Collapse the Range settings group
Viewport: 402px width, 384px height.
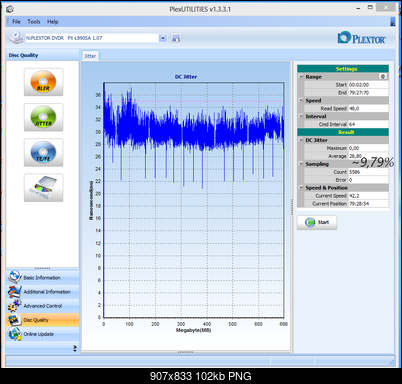click(301, 77)
